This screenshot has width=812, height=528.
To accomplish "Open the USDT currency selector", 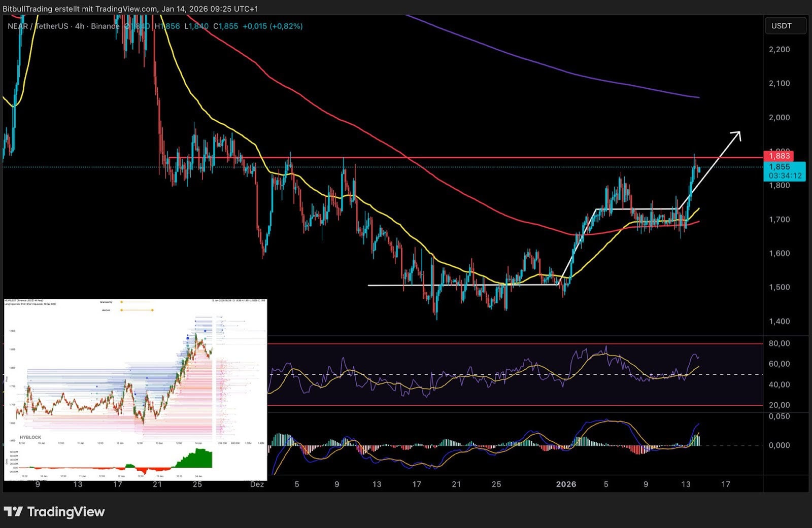I will pos(785,26).
